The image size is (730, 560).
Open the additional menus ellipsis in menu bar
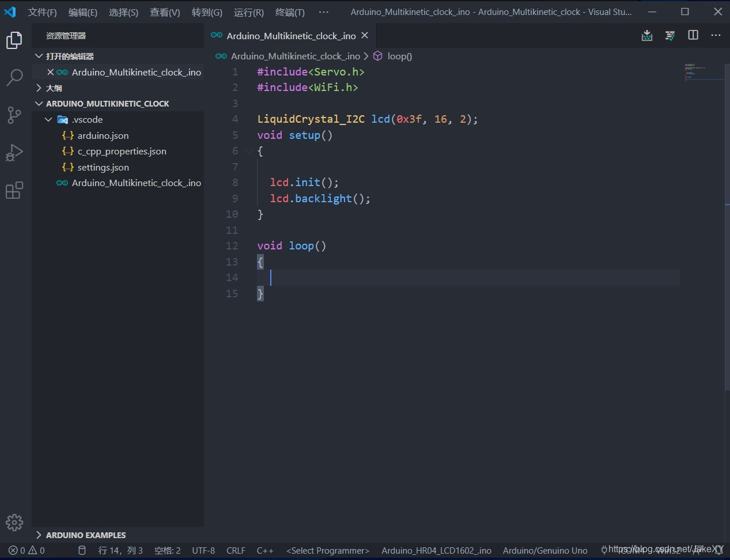324,12
